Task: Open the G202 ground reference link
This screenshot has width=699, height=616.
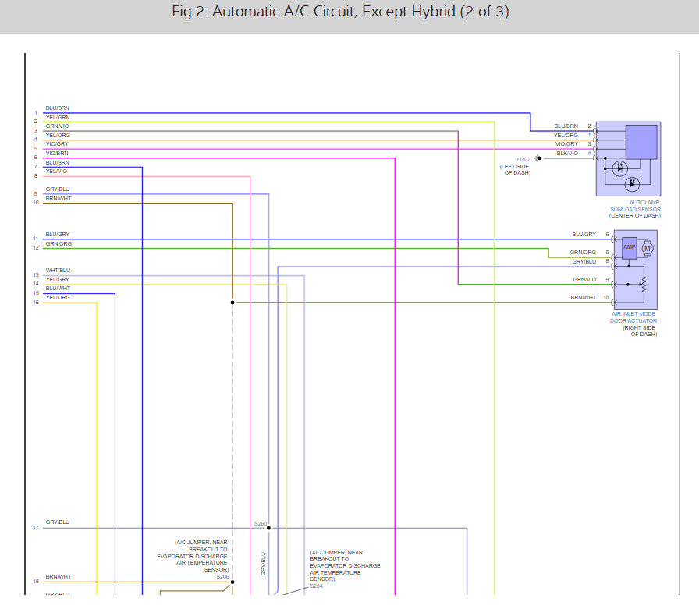Action: point(523,159)
